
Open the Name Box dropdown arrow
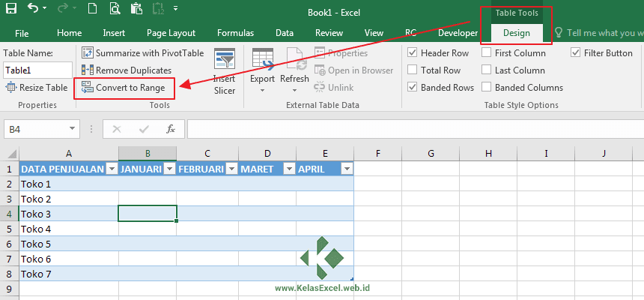pyautogui.click(x=73, y=129)
